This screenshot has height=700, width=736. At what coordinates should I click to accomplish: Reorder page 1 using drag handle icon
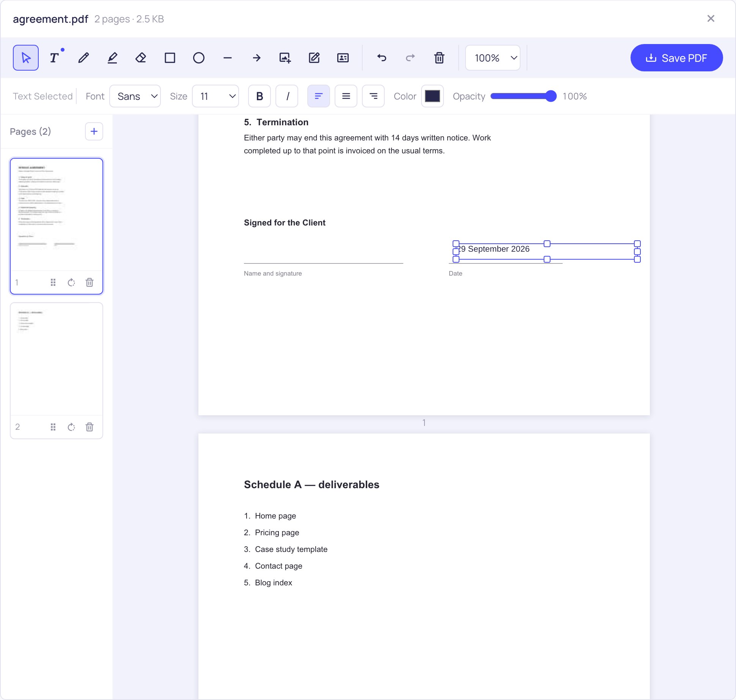[x=53, y=282]
